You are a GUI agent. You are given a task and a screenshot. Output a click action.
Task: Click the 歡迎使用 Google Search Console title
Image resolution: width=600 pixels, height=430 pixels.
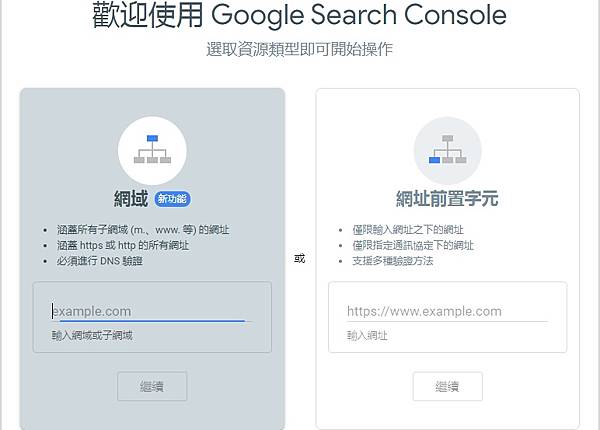(x=299, y=15)
